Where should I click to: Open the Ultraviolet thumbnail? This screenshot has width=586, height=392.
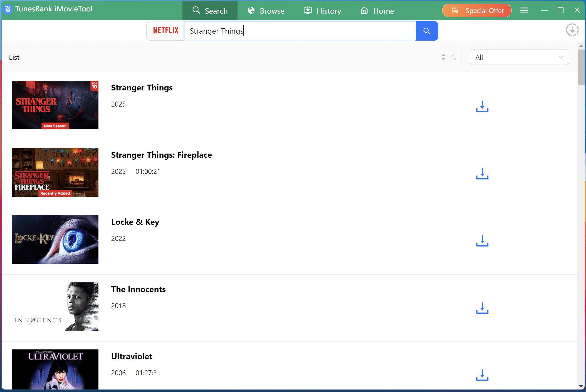(55, 369)
